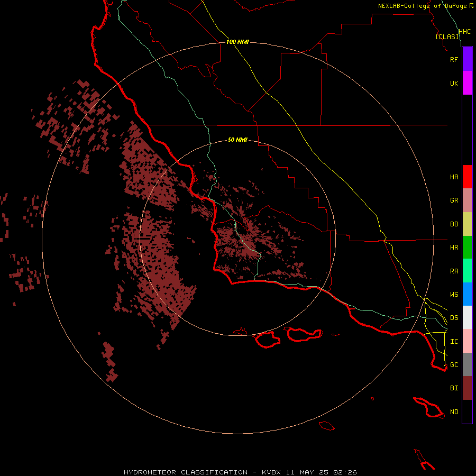Select the GC gray legend swatch
Image resolution: width=476 pixels, height=476 pixels.
click(x=467, y=364)
